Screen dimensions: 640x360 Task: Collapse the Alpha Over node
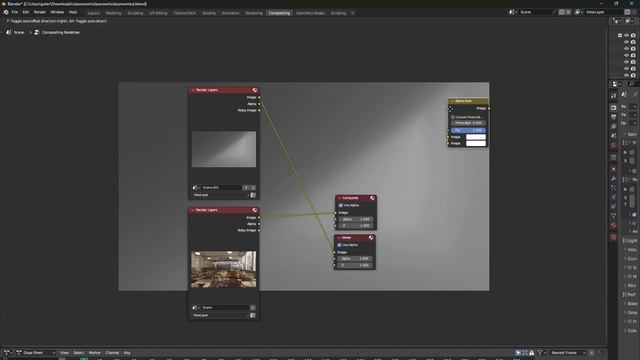pos(452,101)
